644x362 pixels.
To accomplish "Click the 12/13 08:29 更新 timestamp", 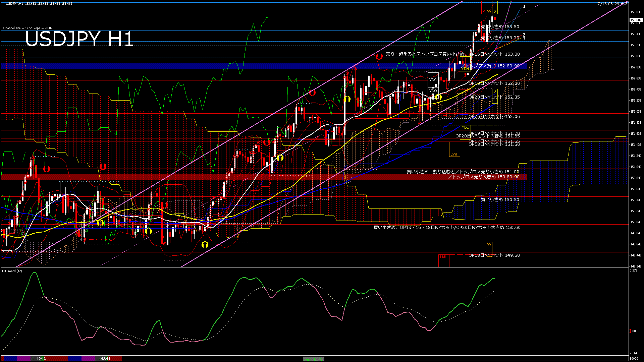I will 611,4.
